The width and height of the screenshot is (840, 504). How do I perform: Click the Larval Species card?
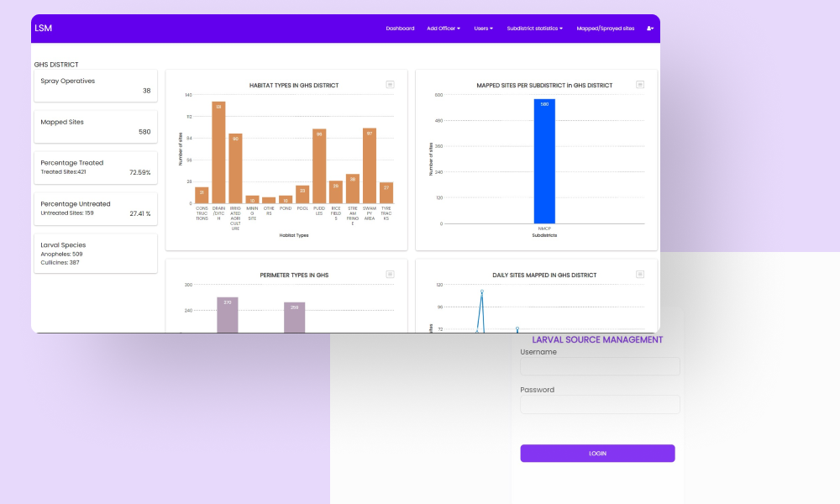point(96,254)
